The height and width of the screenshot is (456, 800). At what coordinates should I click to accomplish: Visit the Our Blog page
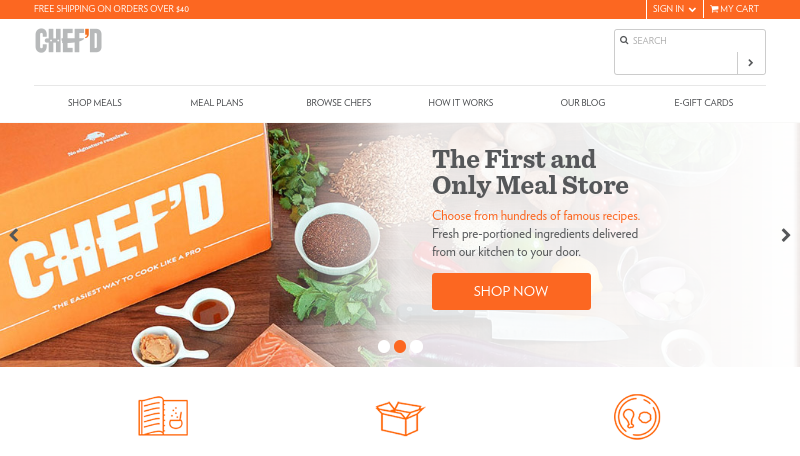click(583, 103)
